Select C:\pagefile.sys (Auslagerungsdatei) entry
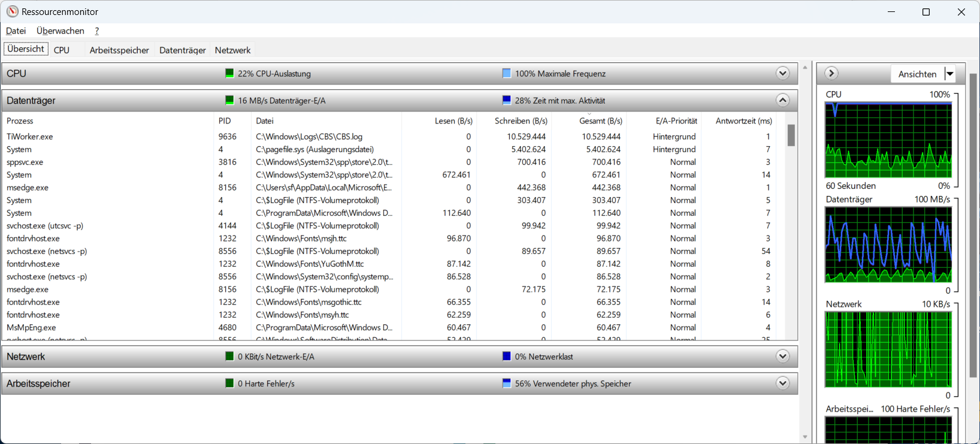Screen dimensions: 980x444 [x=315, y=149]
